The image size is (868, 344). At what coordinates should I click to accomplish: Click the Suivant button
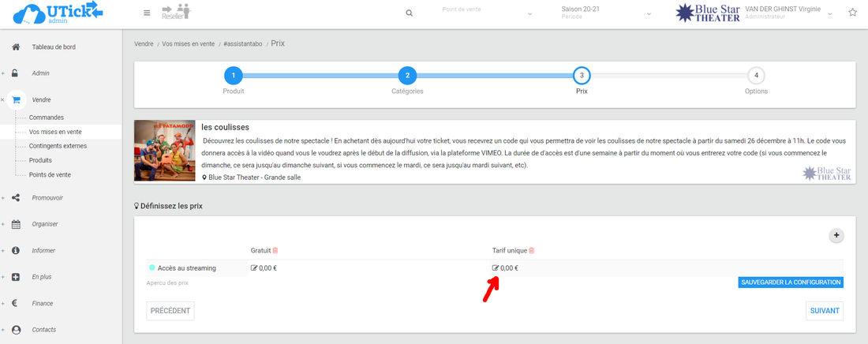click(824, 311)
